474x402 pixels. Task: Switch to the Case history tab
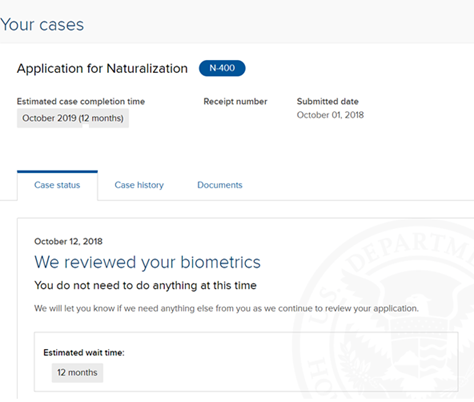[139, 185]
